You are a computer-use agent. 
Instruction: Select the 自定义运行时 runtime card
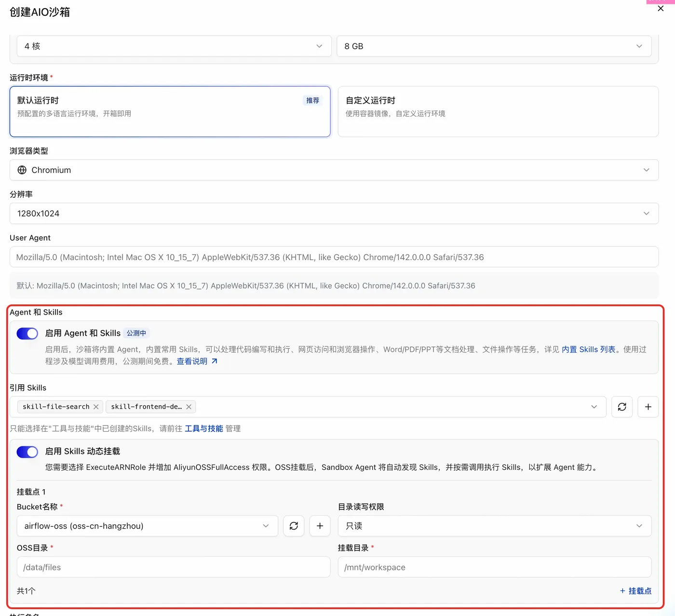(x=498, y=111)
